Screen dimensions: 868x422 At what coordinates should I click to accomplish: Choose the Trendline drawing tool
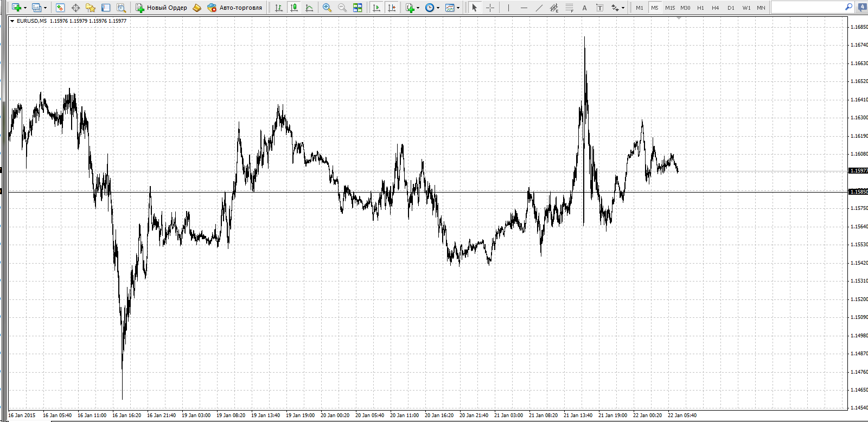[x=539, y=8]
